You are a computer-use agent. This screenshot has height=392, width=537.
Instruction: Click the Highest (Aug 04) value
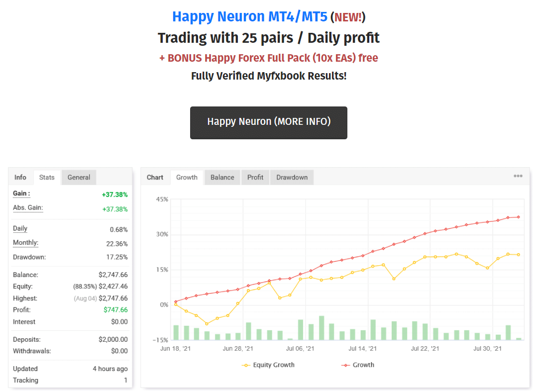coord(101,298)
